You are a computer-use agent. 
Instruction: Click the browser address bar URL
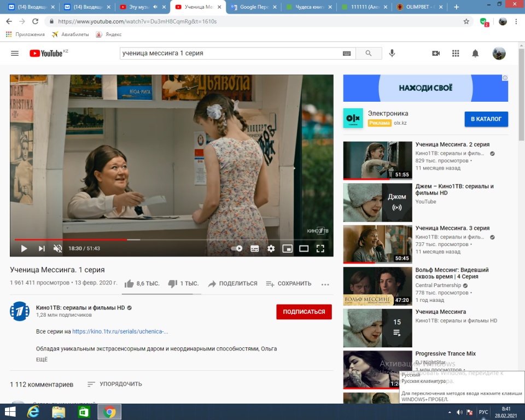[137, 21]
